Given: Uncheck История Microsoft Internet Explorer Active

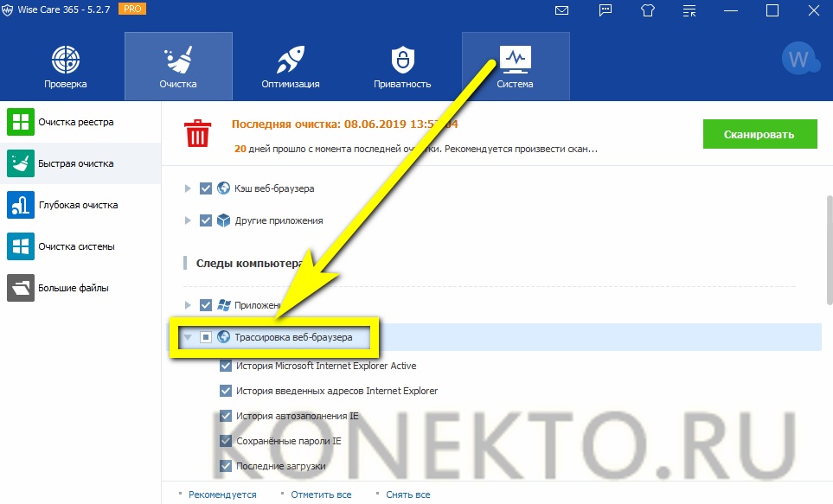Looking at the screenshot, I should click(226, 366).
